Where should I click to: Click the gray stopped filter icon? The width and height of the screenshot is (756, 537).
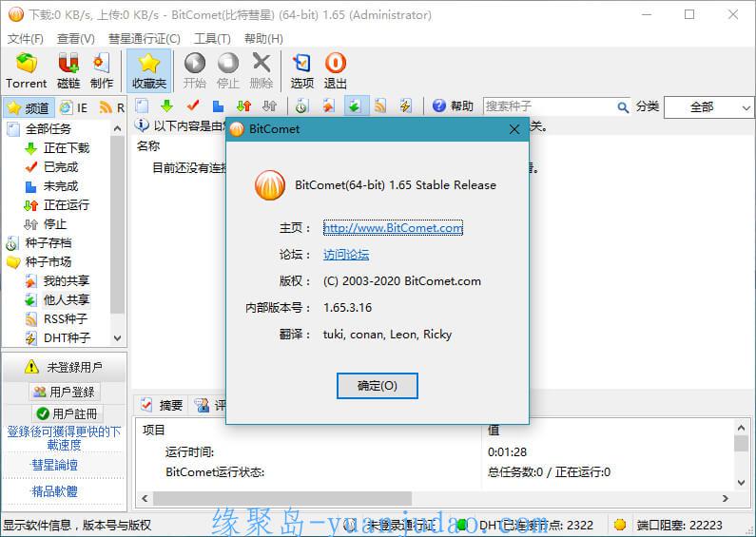(x=269, y=105)
